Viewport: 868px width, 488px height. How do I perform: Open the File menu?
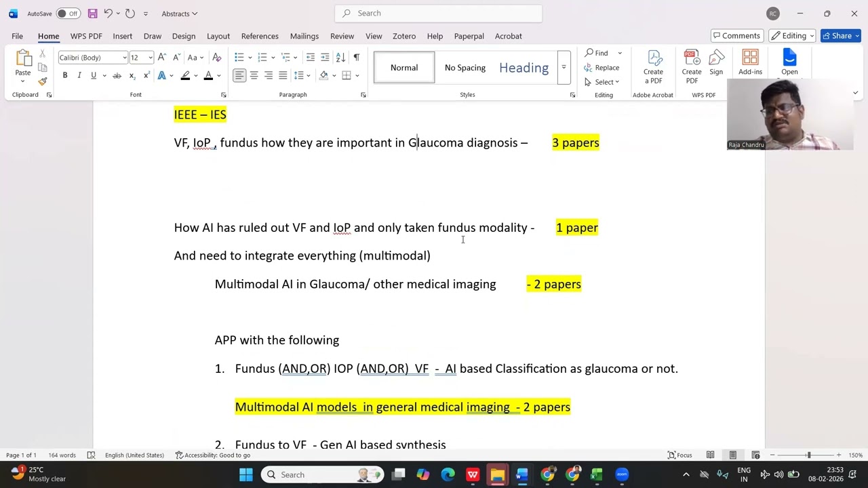[17, 36]
